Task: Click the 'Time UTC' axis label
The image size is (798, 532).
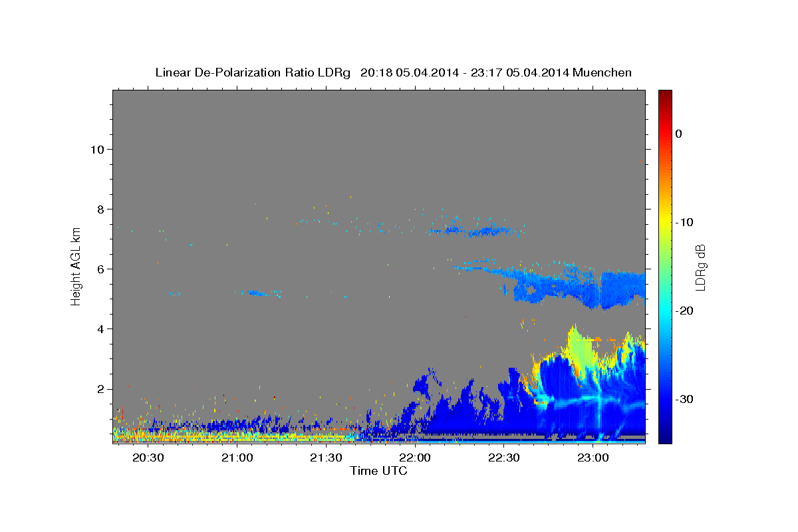Action: click(378, 471)
